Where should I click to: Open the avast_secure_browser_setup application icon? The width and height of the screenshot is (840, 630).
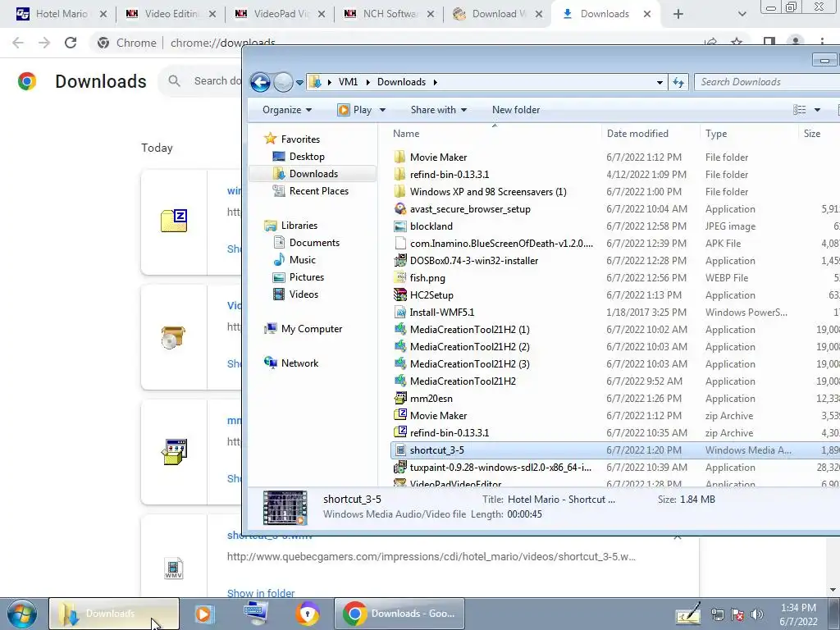pyautogui.click(x=399, y=209)
